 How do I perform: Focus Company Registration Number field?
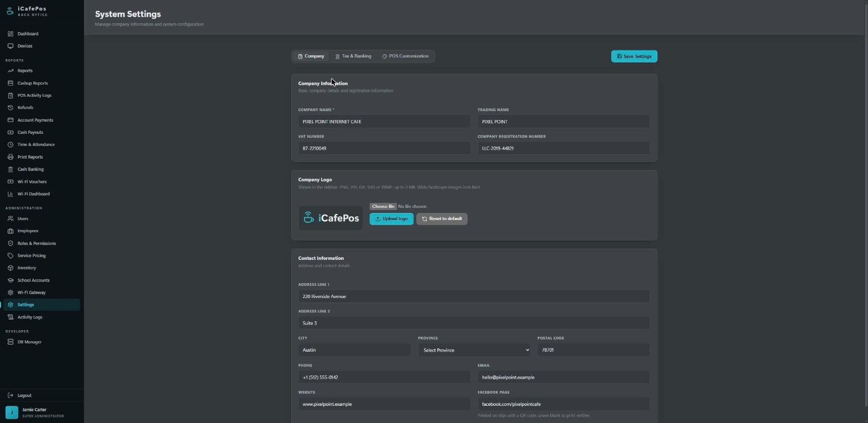(x=564, y=148)
